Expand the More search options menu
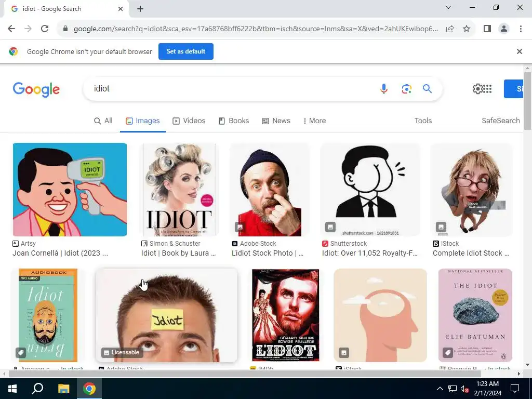The image size is (532, 399). coord(314,121)
